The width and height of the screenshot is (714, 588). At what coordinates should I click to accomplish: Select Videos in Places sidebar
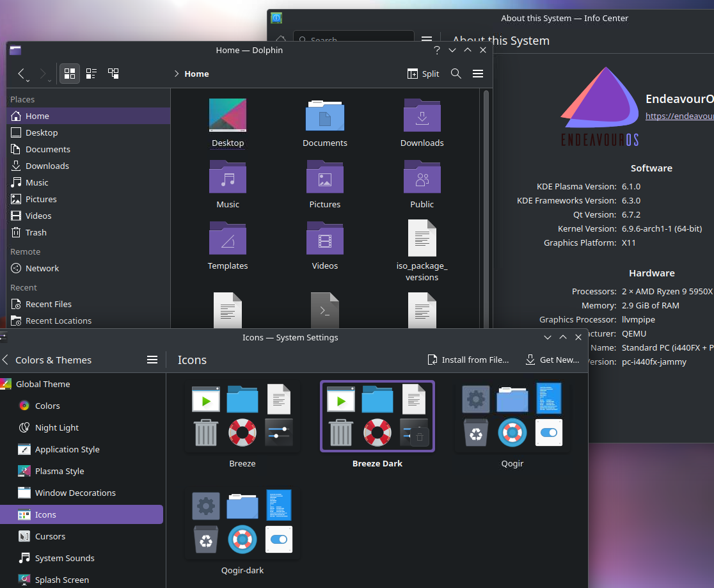pos(88,216)
